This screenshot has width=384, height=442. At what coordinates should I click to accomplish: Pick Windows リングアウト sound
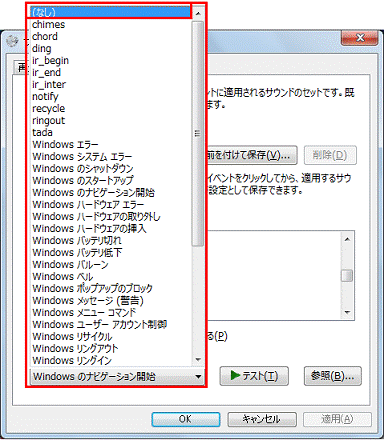tap(111, 348)
